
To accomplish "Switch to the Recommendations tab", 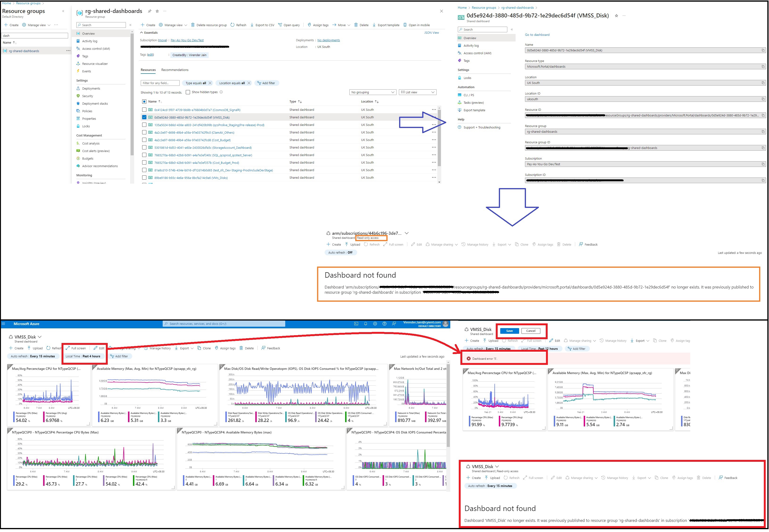I will click(x=175, y=70).
